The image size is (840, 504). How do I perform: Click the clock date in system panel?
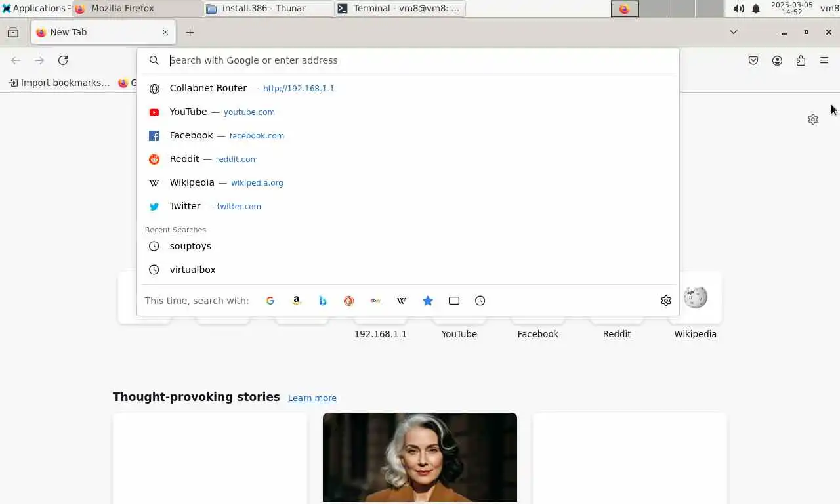tap(792, 9)
